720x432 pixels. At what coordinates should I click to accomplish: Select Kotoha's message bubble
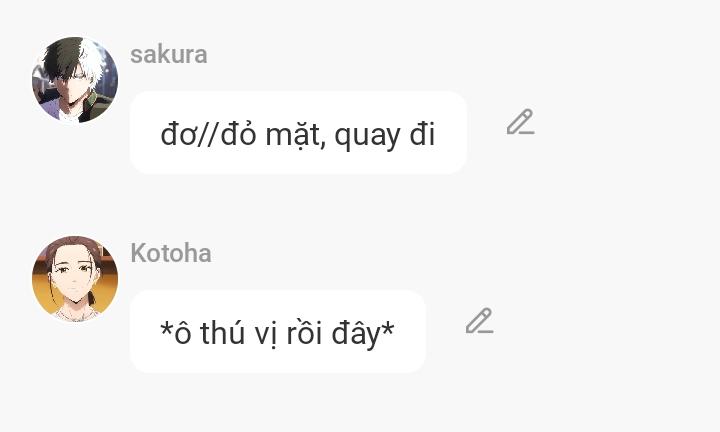tap(277, 331)
